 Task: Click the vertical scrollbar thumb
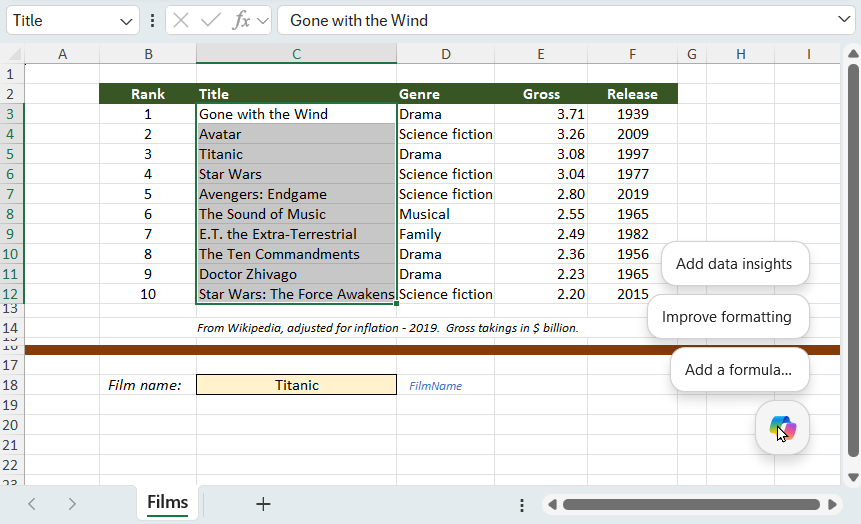853,261
